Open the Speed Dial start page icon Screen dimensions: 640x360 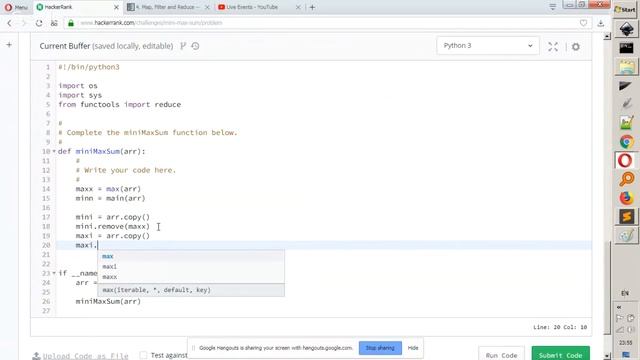[54, 23]
